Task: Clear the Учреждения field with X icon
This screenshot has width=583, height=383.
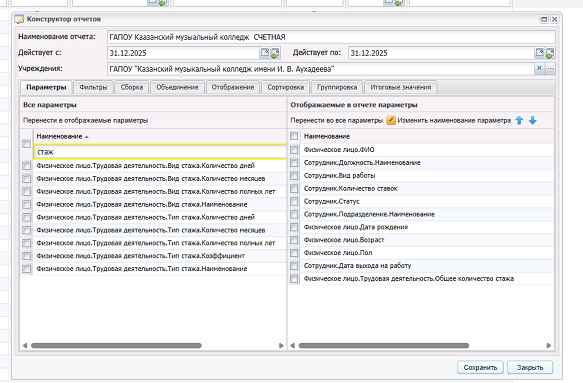Action: [x=539, y=68]
